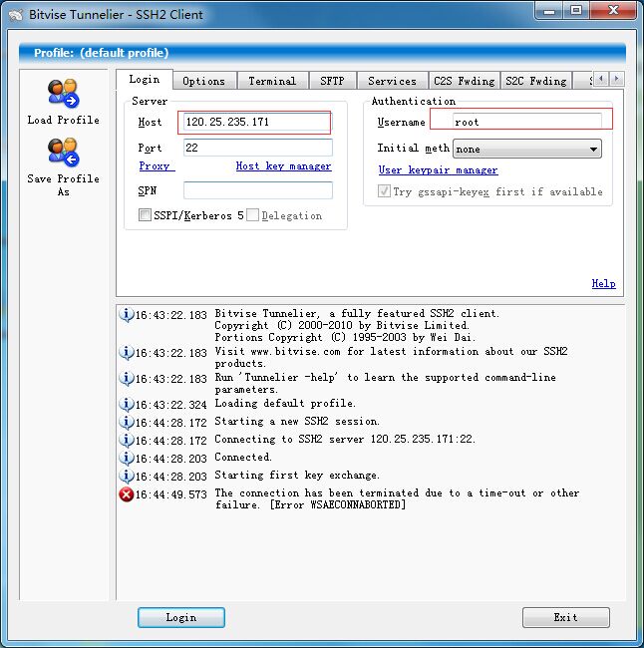
Task: Click the Port input field
Action: click(257, 148)
